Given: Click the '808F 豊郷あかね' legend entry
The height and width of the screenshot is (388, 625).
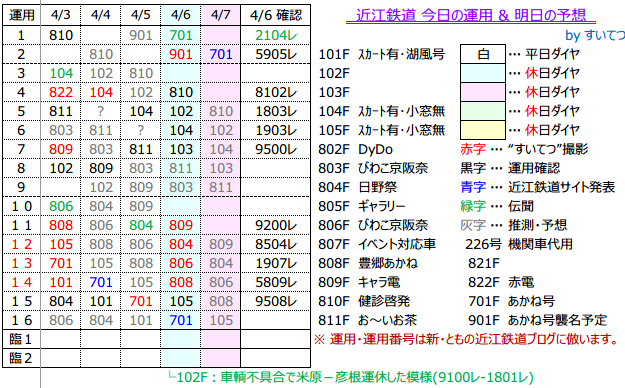Looking at the screenshot, I should [368, 263].
